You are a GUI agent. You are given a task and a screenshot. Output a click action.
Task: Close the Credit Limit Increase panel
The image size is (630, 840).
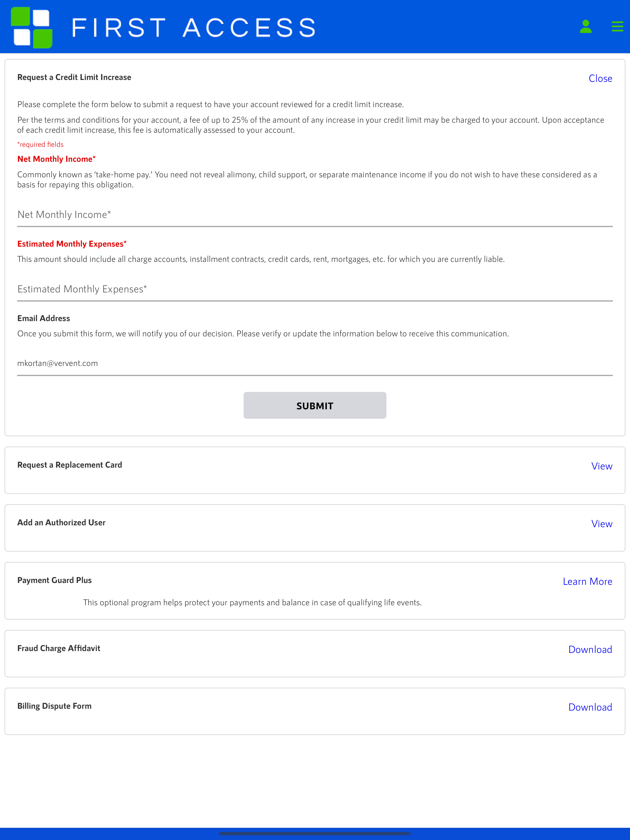tap(600, 79)
